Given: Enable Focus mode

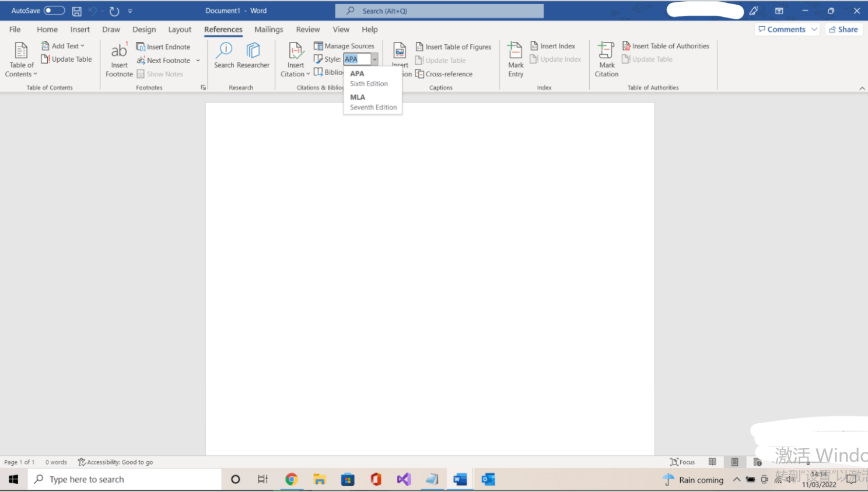Looking at the screenshot, I should [x=682, y=462].
